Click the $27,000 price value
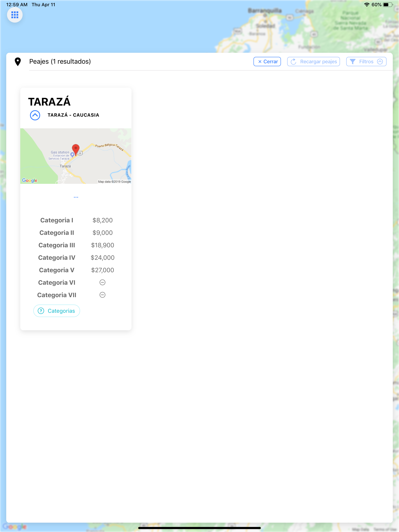The height and width of the screenshot is (532, 399). tap(102, 270)
